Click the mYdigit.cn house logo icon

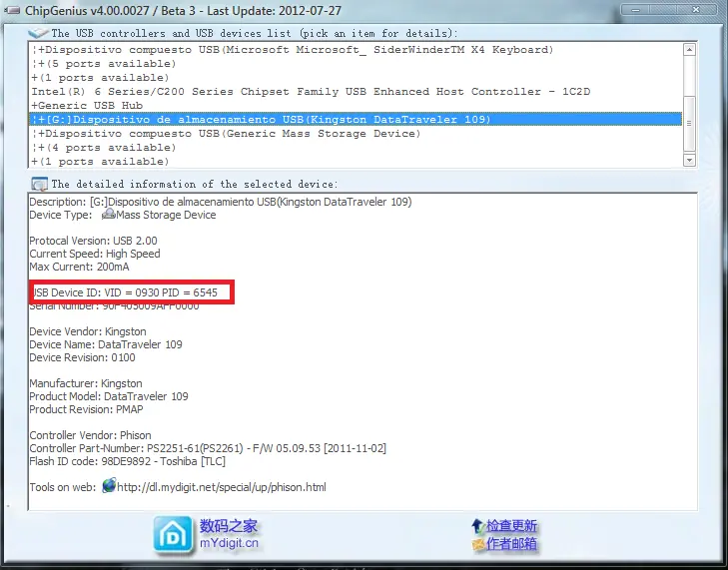point(173,535)
